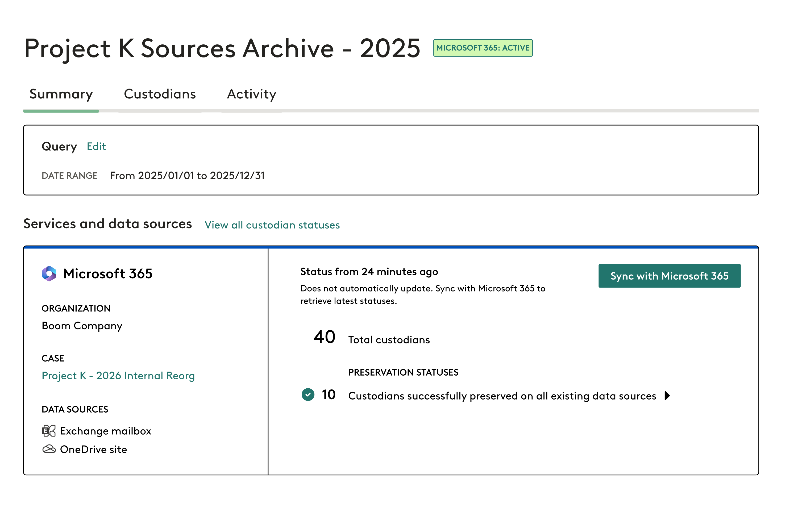Click the DATA SOURCES label
Image resolution: width=798 pixels, height=532 pixels.
[75, 410]
